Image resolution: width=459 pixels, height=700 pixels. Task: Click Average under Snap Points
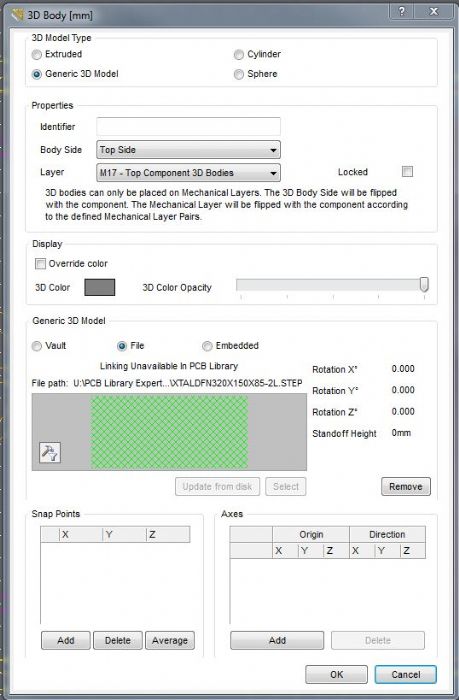(x=170, y=640)
